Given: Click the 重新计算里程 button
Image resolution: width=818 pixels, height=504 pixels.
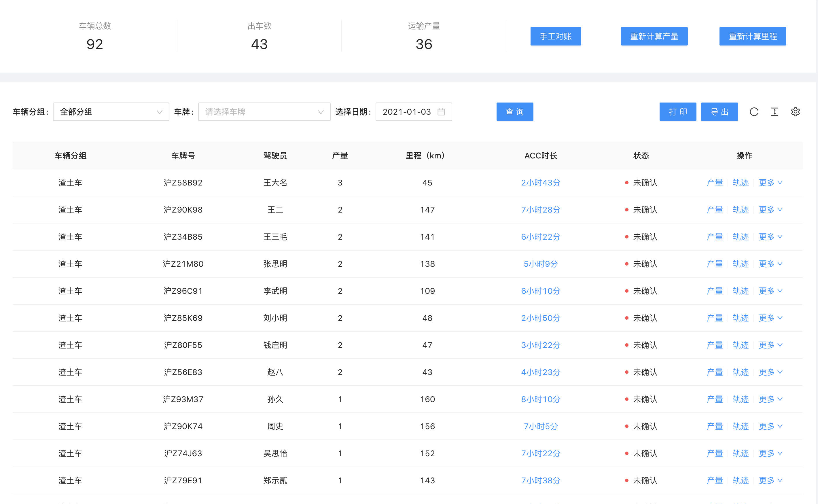Looking at the screenshot, I should tap(752, 36).
